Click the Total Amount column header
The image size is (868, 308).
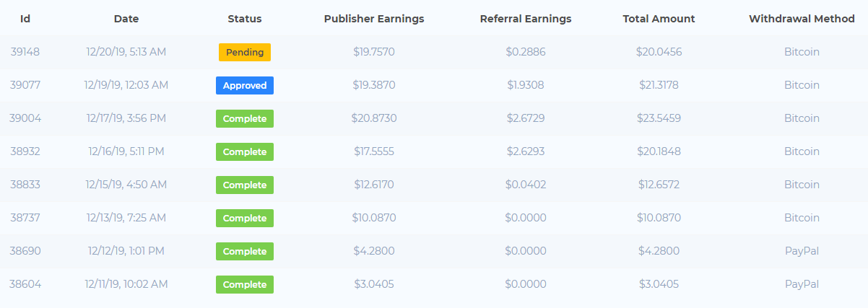(659, 19)
